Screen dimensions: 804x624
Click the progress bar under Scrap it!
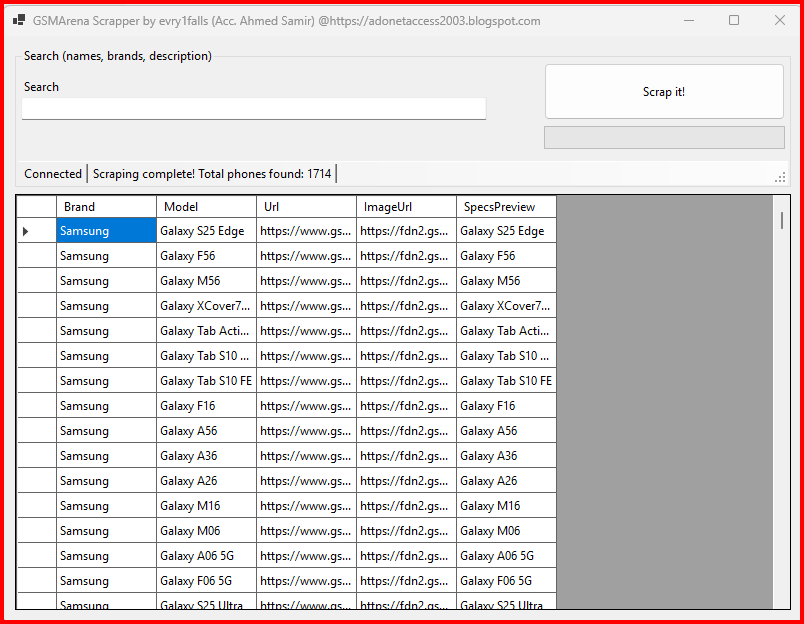coord(663,137)
